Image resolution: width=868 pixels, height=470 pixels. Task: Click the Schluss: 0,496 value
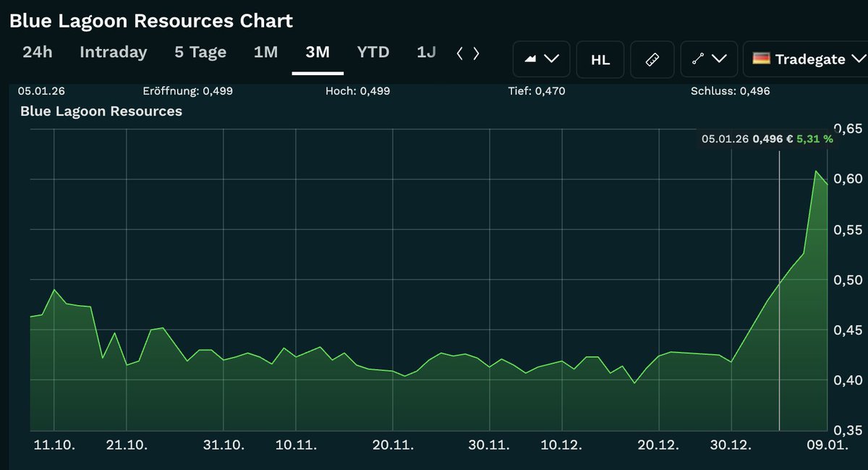(x=730, y=91)
